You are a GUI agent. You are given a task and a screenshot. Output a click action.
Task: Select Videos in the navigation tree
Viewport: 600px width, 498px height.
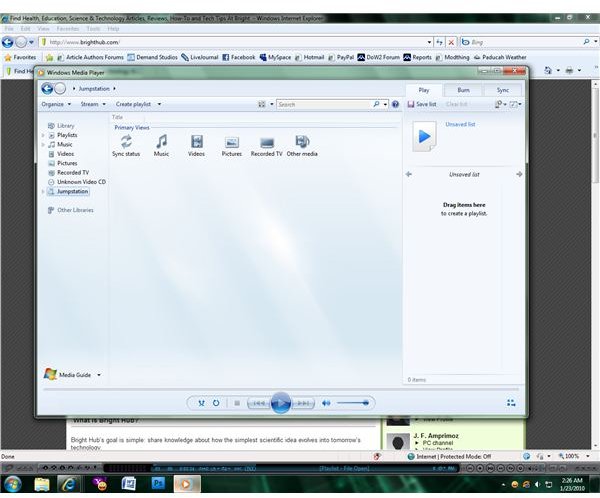65,154
